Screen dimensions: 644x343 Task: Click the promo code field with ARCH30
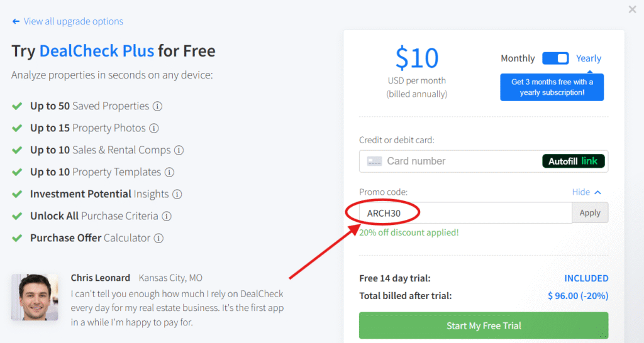(465, 213)
